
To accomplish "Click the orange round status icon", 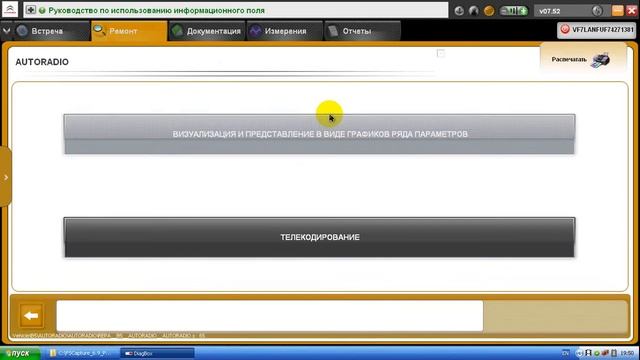I will 489,11.
